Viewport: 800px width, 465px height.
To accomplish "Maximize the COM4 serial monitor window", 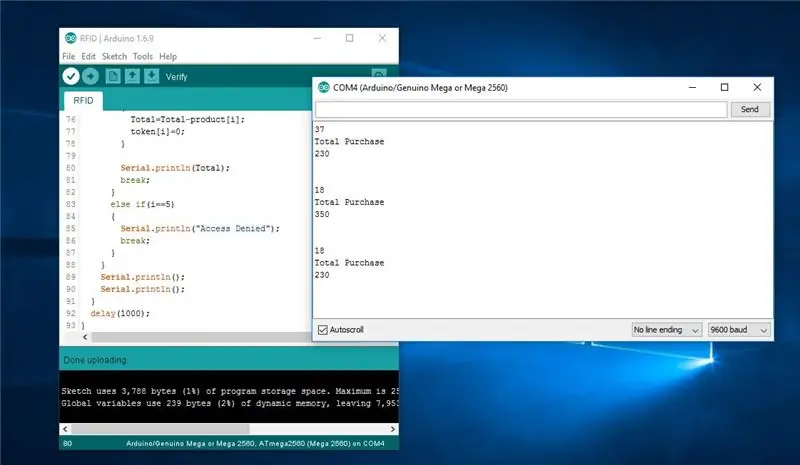I will click(x=724, y=87).
